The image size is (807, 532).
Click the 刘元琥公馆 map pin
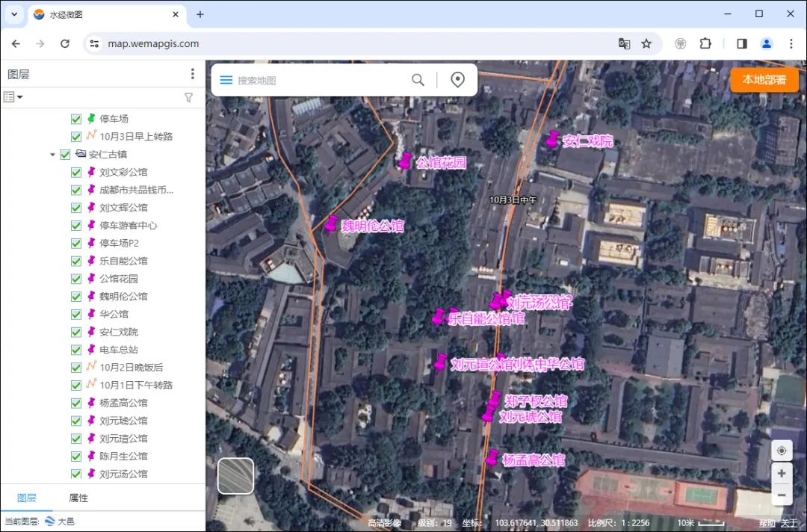coord(488,414)
